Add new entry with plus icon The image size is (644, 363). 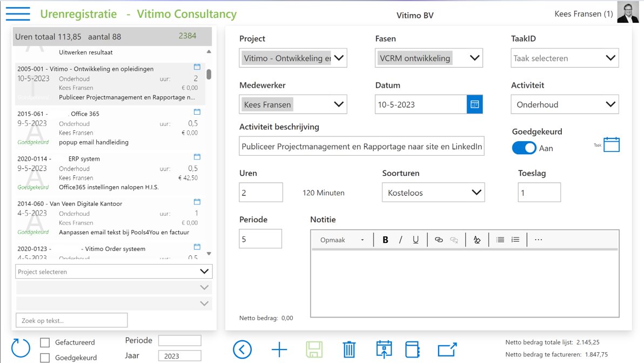pyautogui.click(x=279, y=349)
